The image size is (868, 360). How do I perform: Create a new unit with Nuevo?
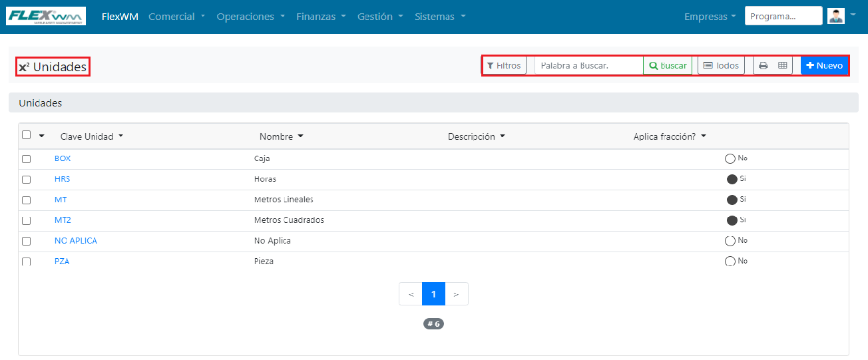pyautogui.click(x=824, y=65)
